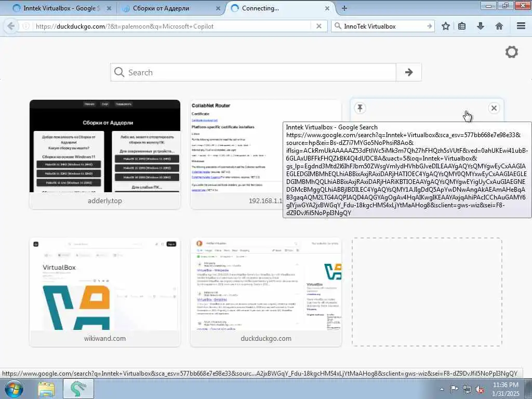Click the InnoTek Virtualbox search field
The image size is (532, 399).
(383, 26)
